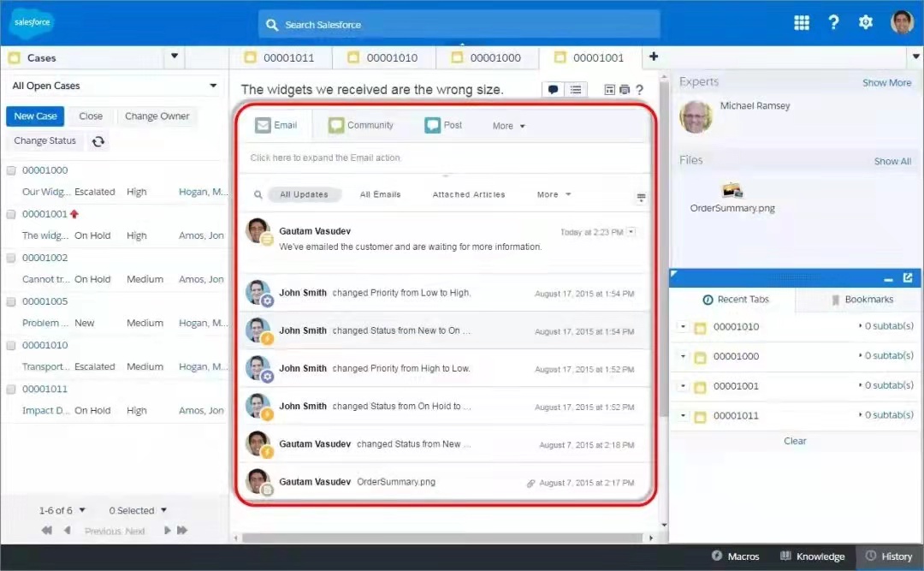Click the page layout icon beside printer
Viewport: 924px width, 571px height.
(x=609, y=90)
